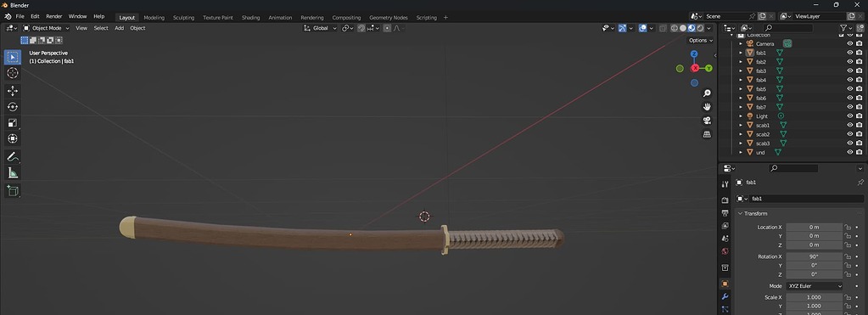Image resolution: width=868 pixels, height=315 pixels.
Task: Toggle Location X lock
Action: click(847, 227)
